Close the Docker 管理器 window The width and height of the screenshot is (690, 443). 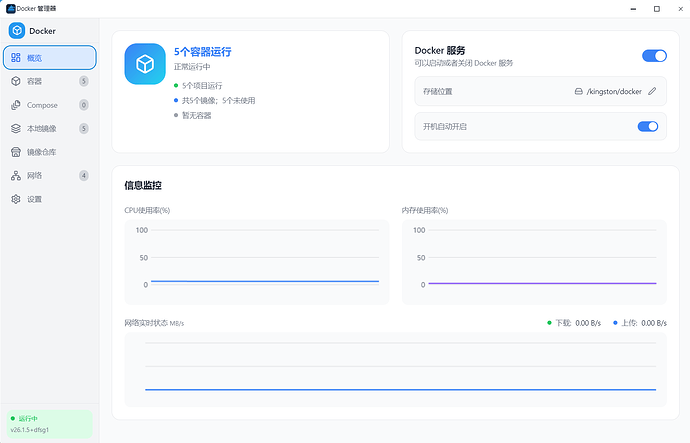pos(680,9)
